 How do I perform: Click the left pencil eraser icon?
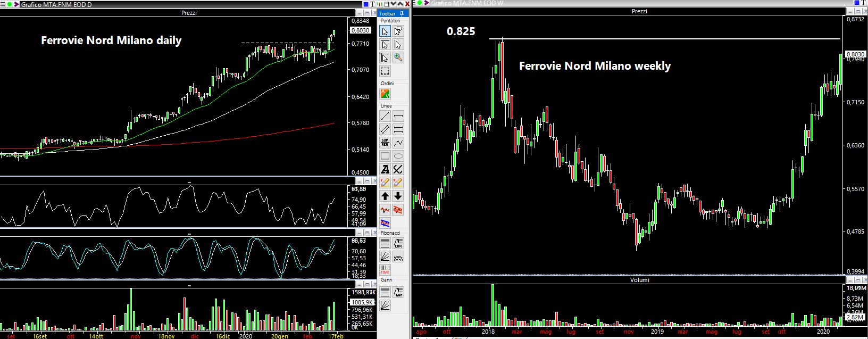[x=385, y=183]
